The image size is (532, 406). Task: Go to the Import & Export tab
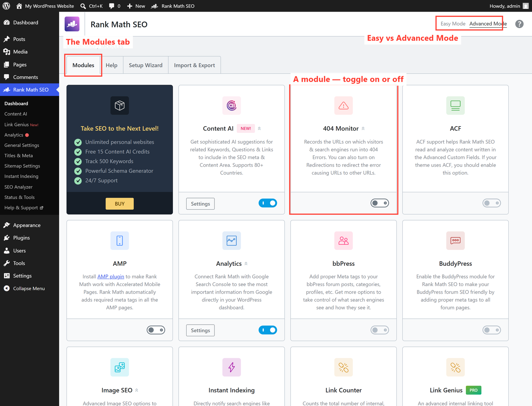coord(195,65)
